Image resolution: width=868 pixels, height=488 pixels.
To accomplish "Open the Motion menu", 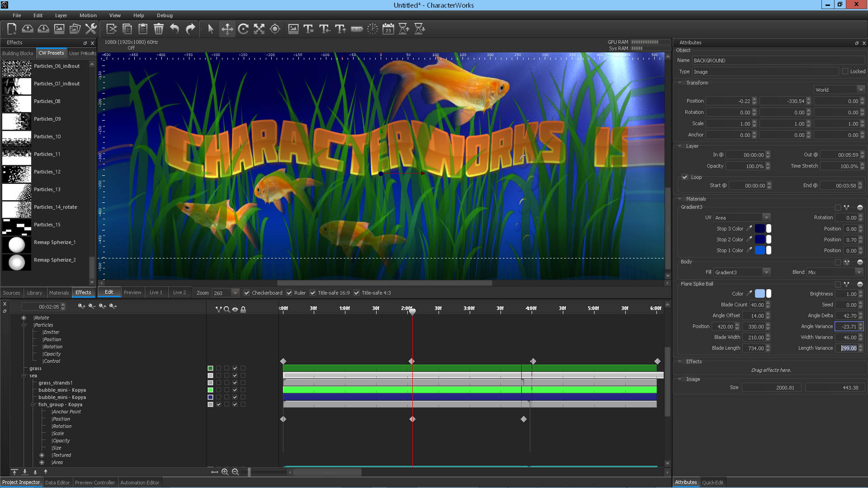I will [88, 15].
